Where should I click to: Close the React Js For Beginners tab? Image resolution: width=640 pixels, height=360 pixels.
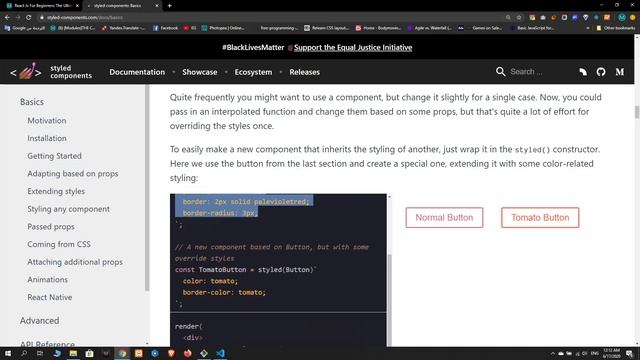pyautogui.click(x=77, y=6)
